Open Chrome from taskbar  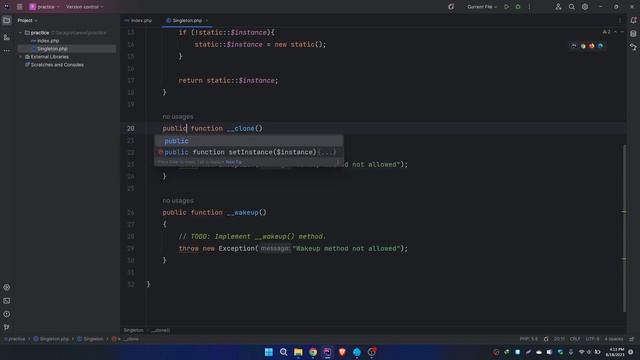pos(313,352)
